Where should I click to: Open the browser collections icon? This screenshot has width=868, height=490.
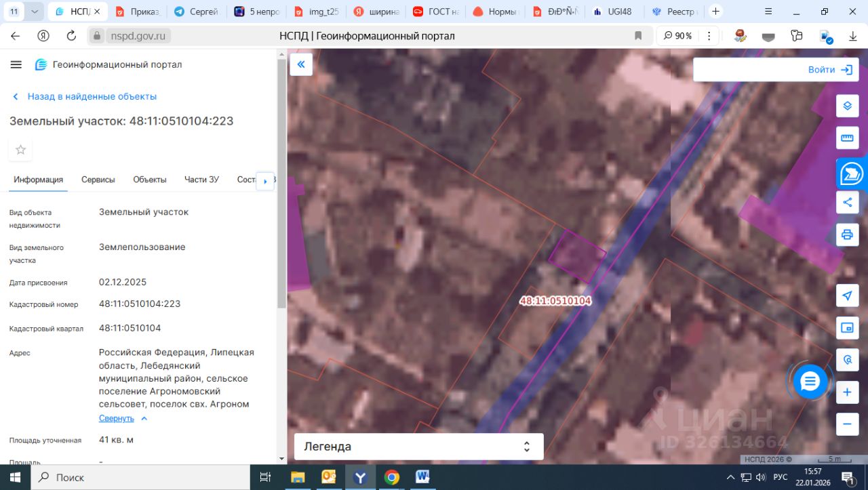[x=797, y=36]
